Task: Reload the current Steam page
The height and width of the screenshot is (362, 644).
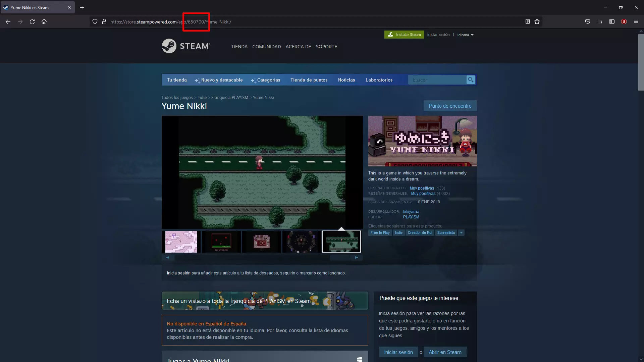Action: [x=32, y=22]
